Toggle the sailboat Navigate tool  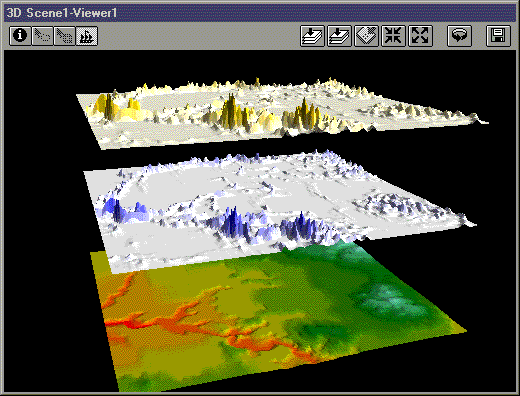click(87, 35)
